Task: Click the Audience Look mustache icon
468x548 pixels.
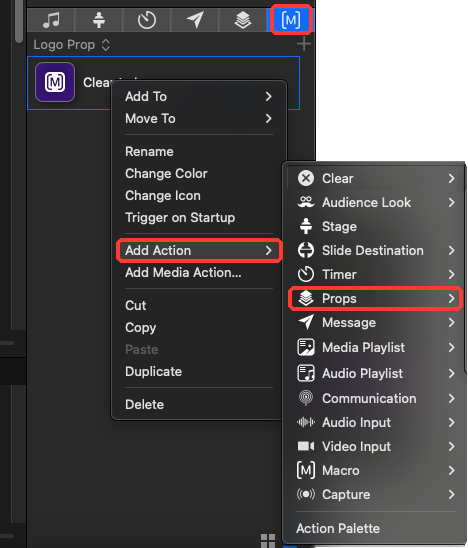Action: click(x=306, y=202)
